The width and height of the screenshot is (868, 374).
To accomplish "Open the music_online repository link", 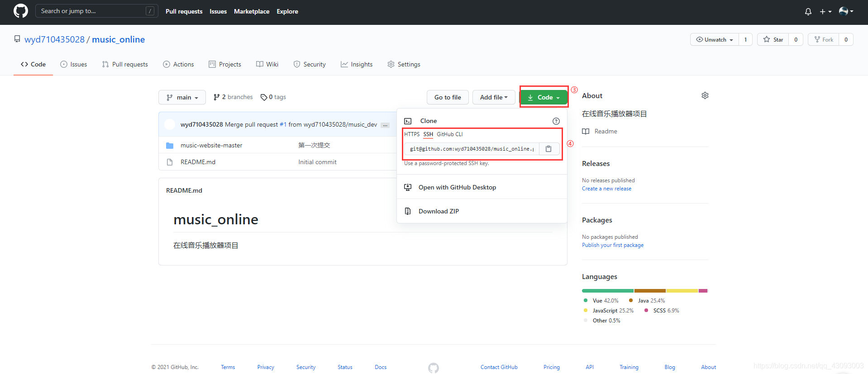I will [119, 39].
